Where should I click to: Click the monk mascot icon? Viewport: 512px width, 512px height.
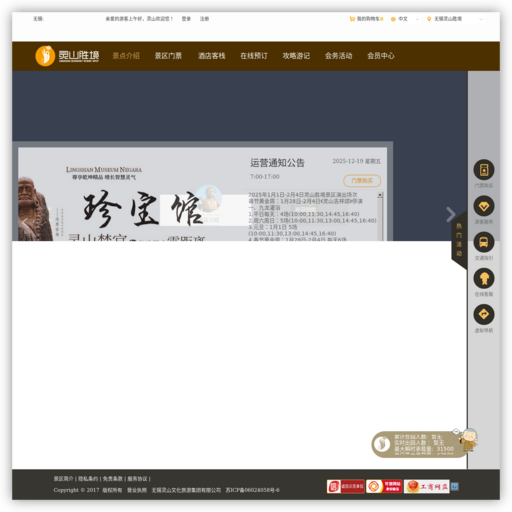468,440
